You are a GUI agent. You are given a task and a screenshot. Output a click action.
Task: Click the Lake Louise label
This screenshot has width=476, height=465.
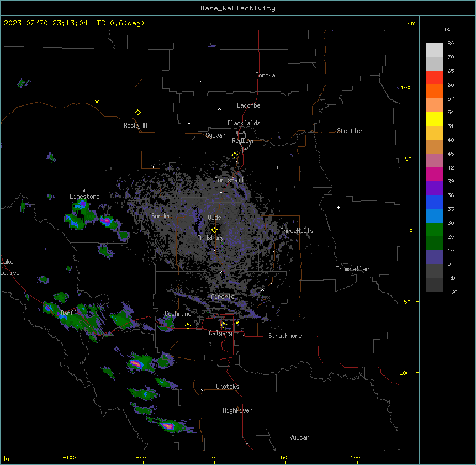pyautogui.click(x=10, y=267)
